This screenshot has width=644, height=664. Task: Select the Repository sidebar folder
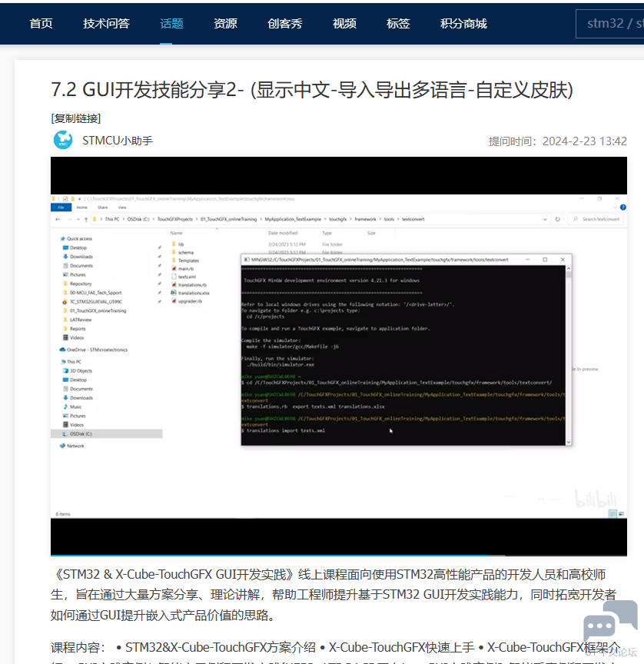point(78,284)
